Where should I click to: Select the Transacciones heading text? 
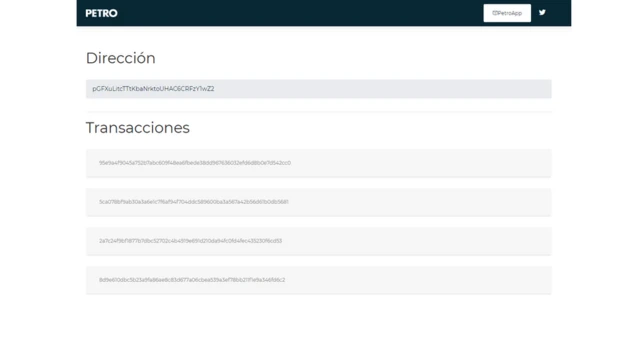(138, 128)
